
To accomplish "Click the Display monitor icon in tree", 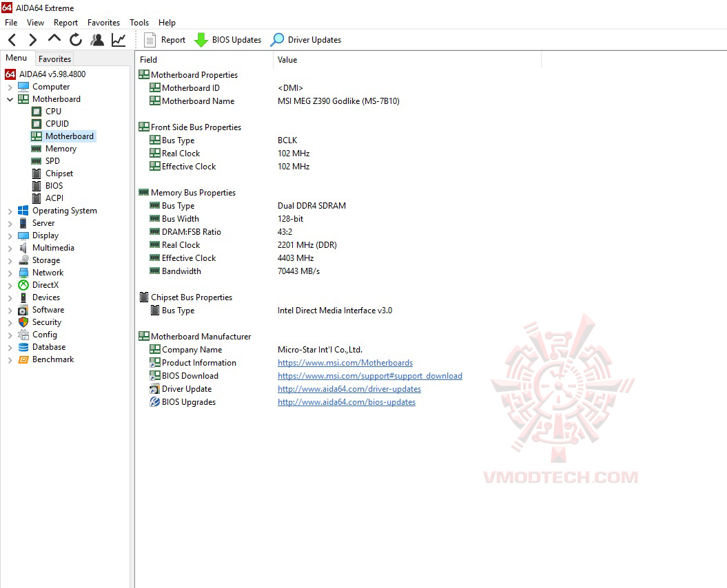I will coord(23,235).
